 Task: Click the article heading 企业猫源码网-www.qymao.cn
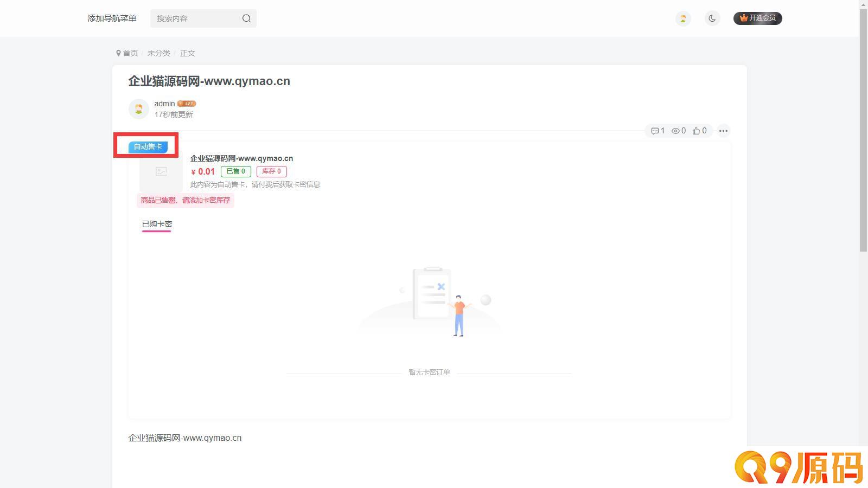(x=209, y=81)
